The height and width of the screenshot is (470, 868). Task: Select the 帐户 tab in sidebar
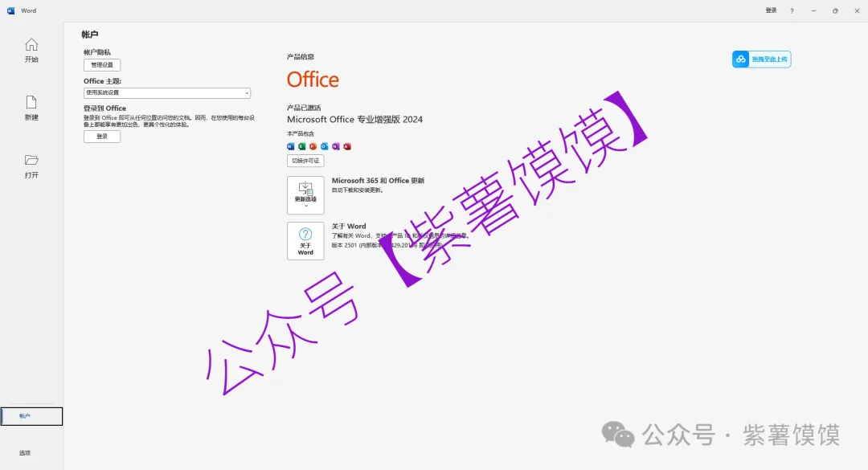click(x=31, y=415)
